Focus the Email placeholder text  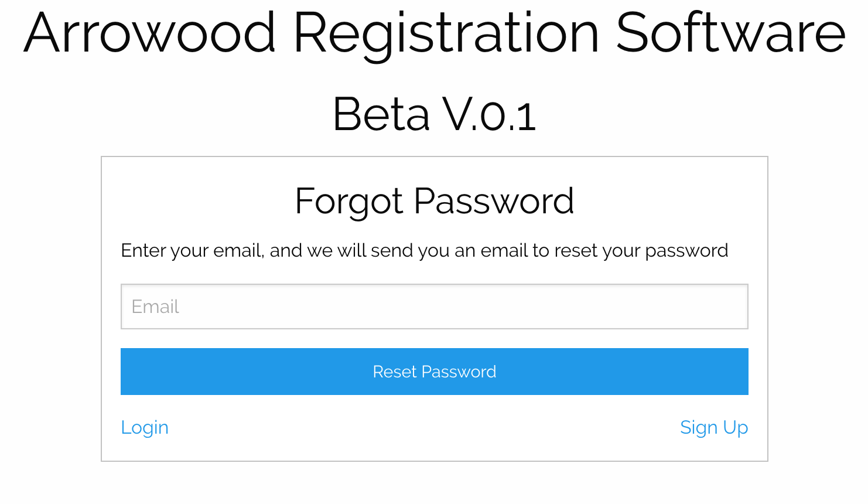155,307
